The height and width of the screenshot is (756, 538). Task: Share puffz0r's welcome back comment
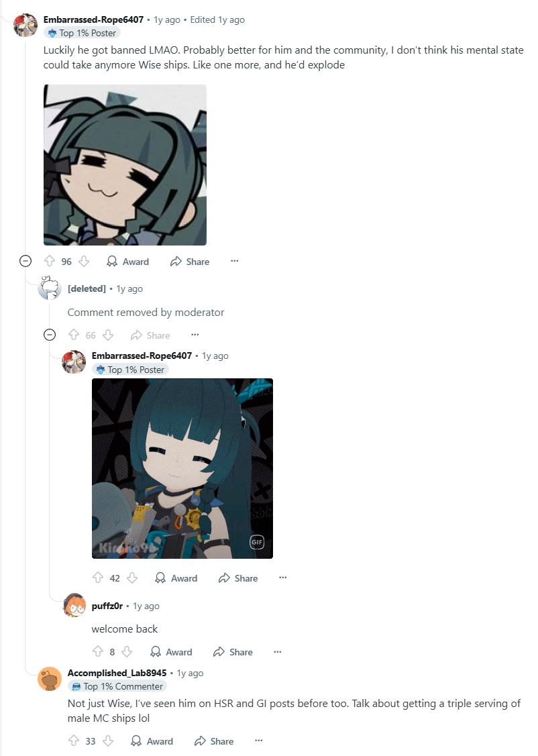(233, 652)
